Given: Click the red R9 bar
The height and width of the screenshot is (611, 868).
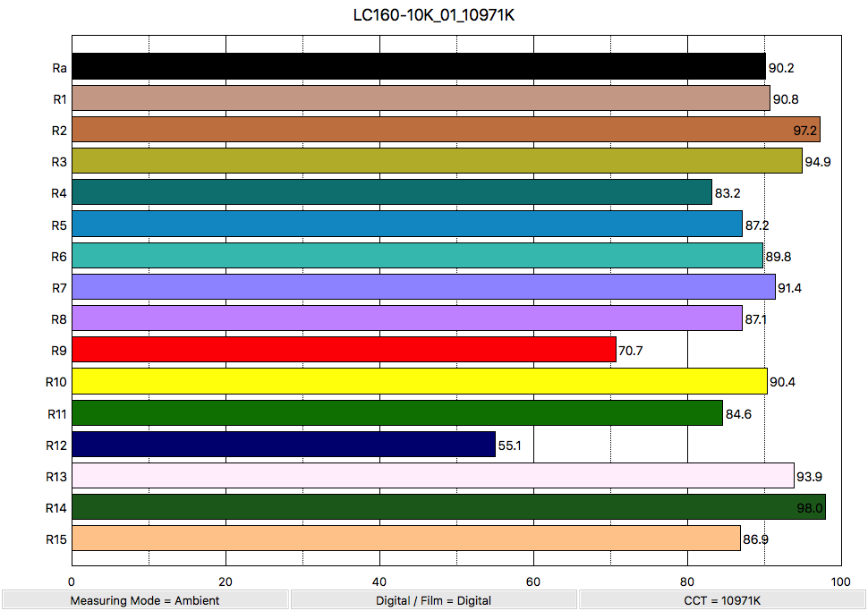Looking at the screenshot, I should tap(344, 350).
